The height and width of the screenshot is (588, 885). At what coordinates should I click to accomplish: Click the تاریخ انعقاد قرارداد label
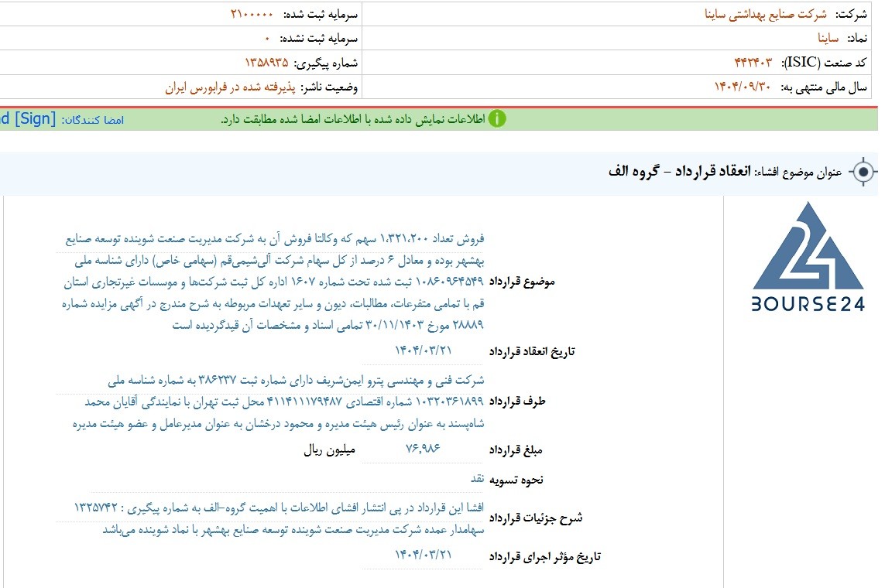pos(532,352)
